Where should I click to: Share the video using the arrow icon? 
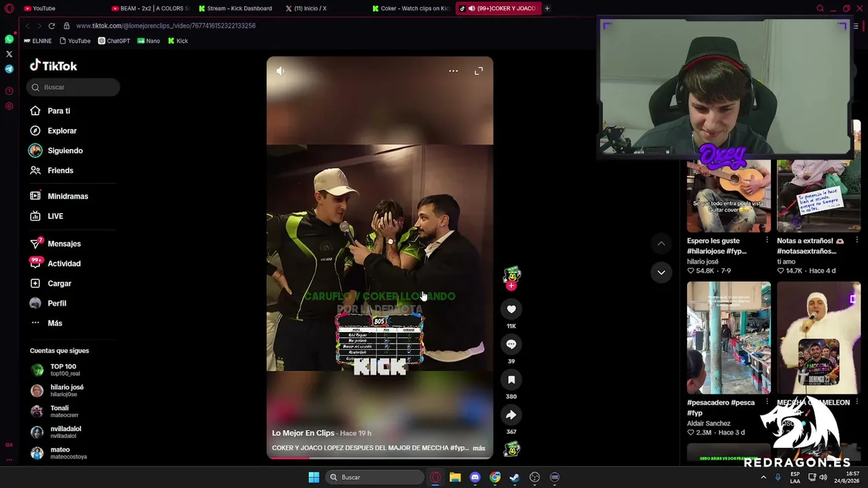[511, 415]
